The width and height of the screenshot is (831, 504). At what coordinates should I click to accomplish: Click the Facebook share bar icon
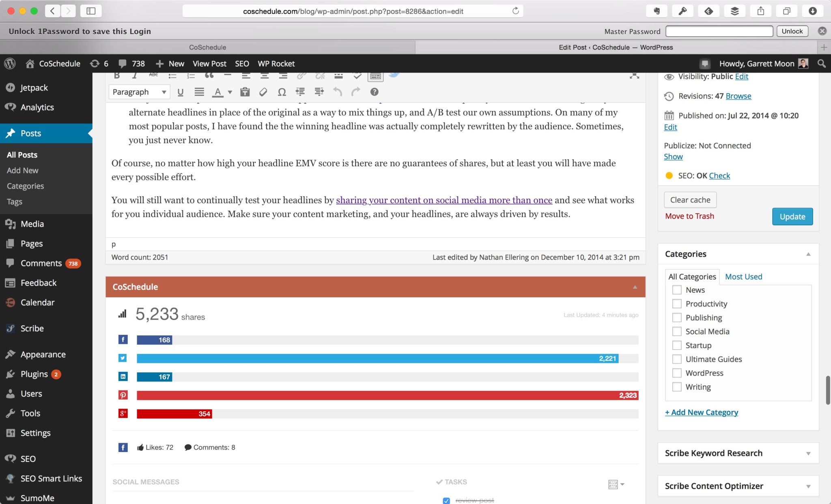point(123,339)
